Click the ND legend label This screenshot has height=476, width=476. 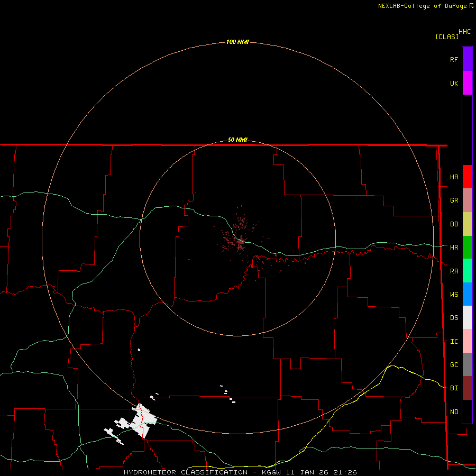pos(454,411)
